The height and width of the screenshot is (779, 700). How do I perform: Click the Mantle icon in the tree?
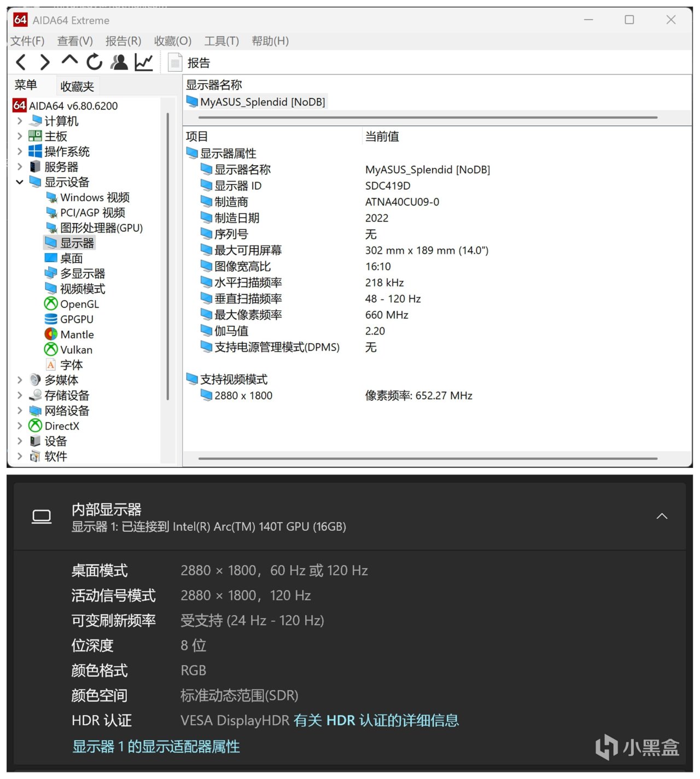pyautogui.click(x=51, y=334)
